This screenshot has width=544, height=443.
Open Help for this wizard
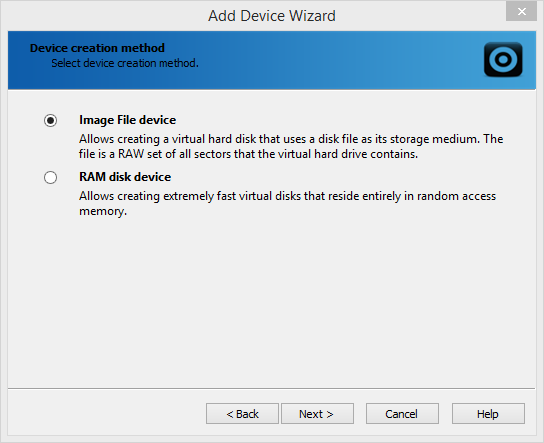click(x=488, y=414)
